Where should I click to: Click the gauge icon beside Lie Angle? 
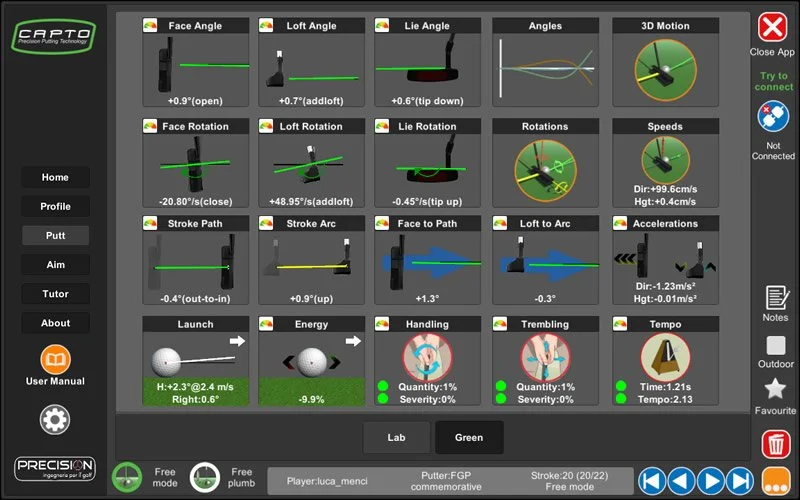coord(382,26)
